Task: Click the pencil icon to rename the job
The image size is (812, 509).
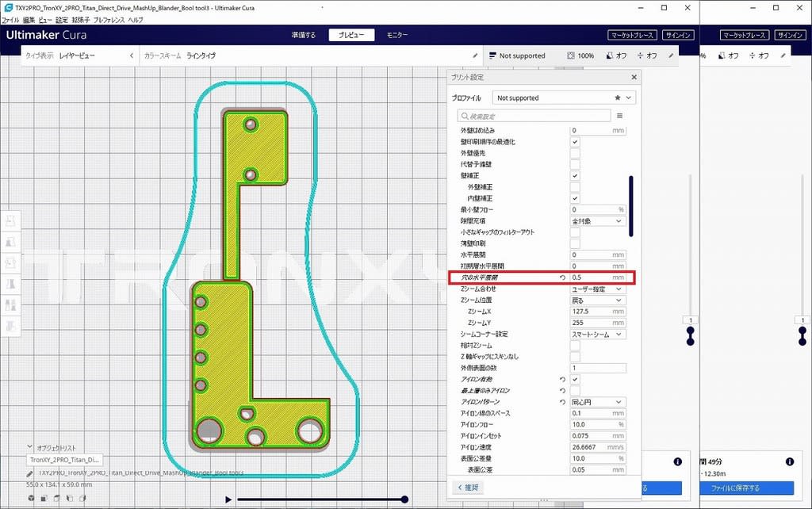Action: coord(30,473)
